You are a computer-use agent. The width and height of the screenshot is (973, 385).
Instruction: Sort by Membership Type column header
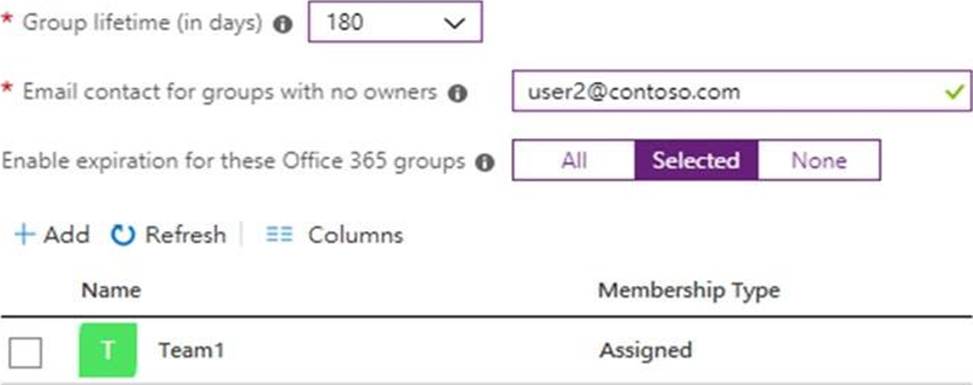tap(689, 291)
